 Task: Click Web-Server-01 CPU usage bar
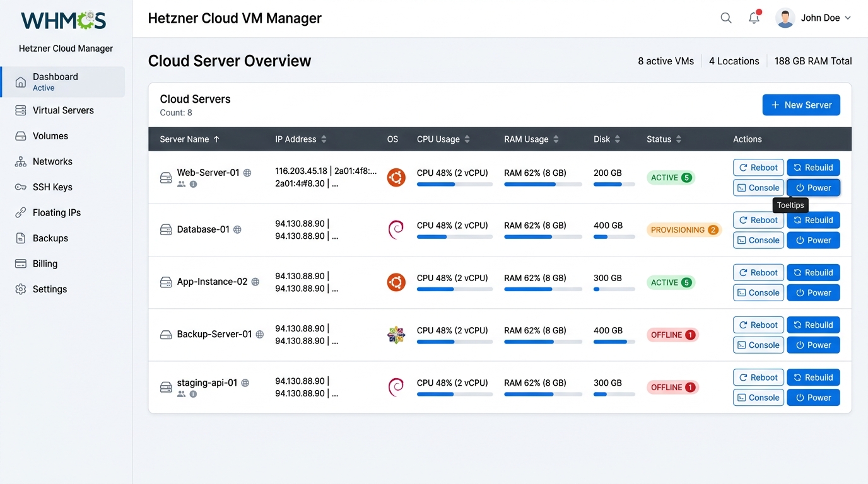455,185
